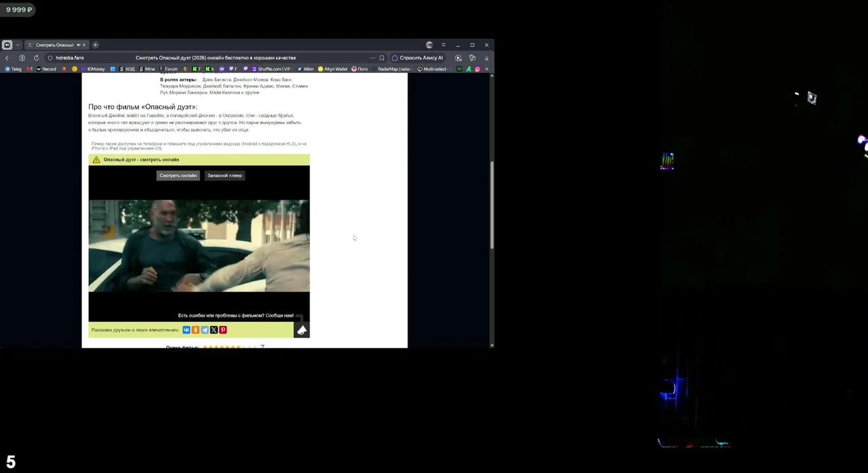
Task: Open the video picture-in-picture toolbar icon
Action: (x=459, y=58)
